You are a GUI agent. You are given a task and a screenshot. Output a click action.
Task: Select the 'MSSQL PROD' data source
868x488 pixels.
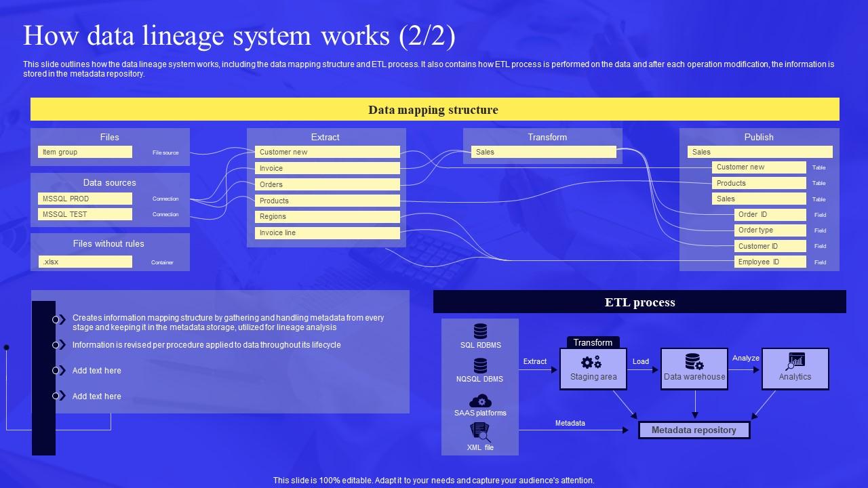coord(85,199)
